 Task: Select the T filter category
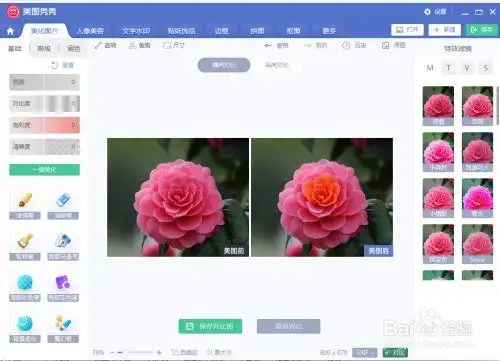449,68
